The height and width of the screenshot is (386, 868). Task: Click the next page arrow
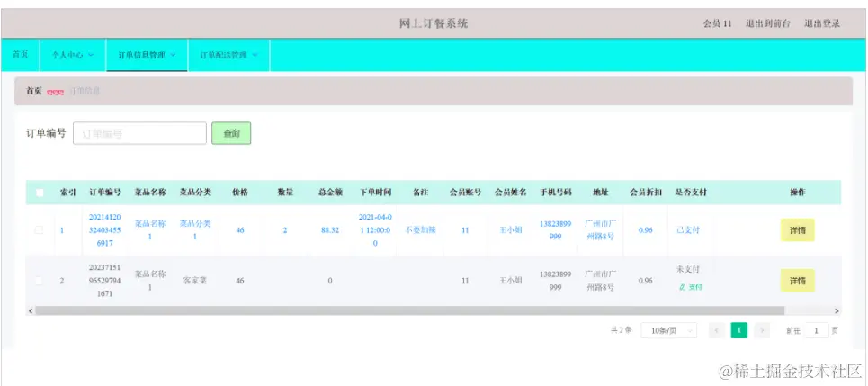pos(762,330)
